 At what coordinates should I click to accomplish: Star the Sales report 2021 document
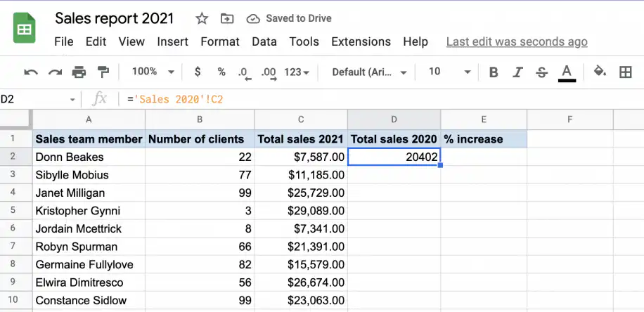(x=201, y=18)
